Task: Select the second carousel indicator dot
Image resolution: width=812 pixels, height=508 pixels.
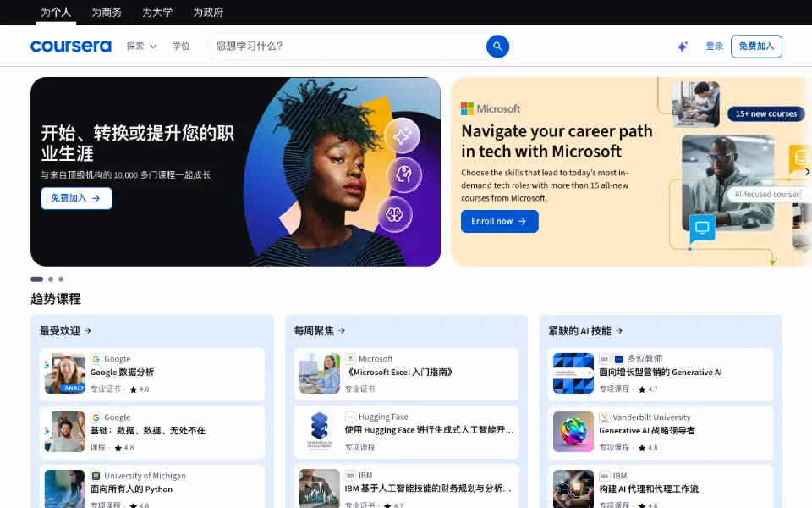Action: tap(51, 279)
